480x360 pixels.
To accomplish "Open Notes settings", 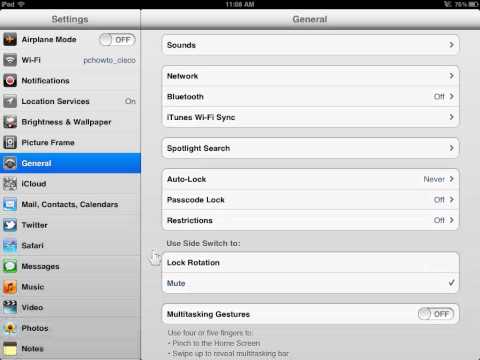I will [70, 349].
